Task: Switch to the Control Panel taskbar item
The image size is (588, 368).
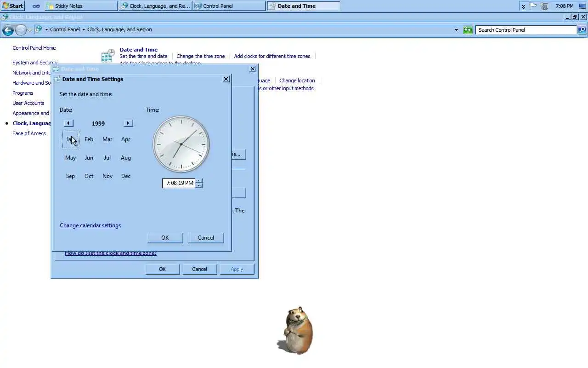Action: click(x=229, y=6)
